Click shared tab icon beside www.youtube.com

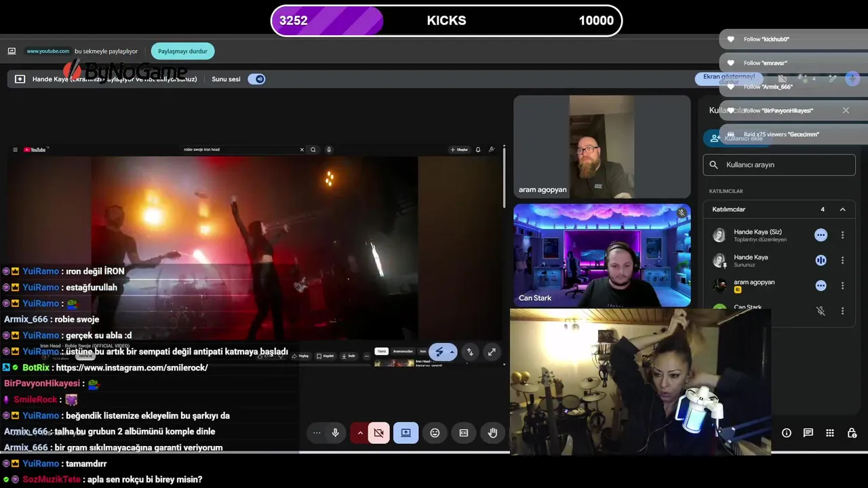click(x=12, y=51)
